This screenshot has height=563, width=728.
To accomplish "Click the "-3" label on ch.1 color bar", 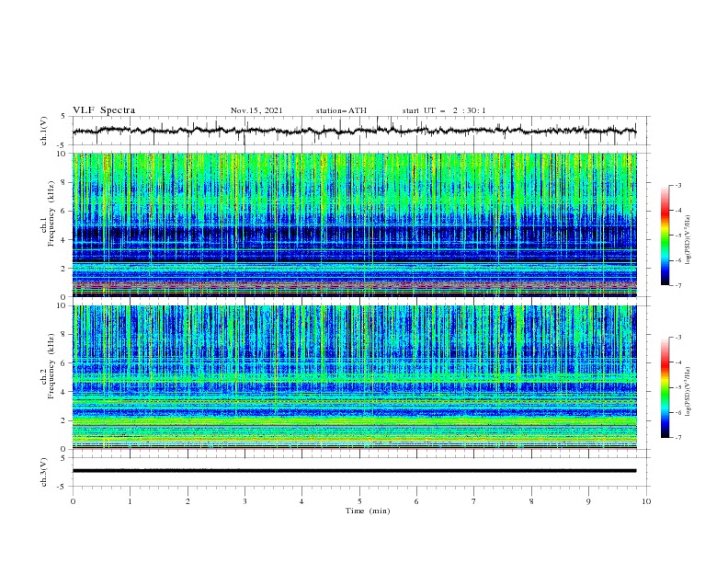I will click(677, 185).
